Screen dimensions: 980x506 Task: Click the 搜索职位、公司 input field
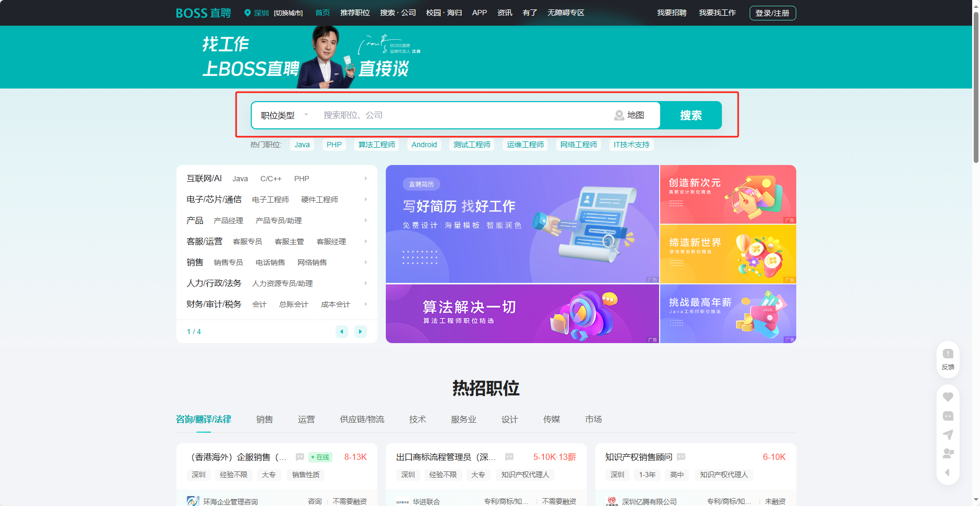(463, 115)
